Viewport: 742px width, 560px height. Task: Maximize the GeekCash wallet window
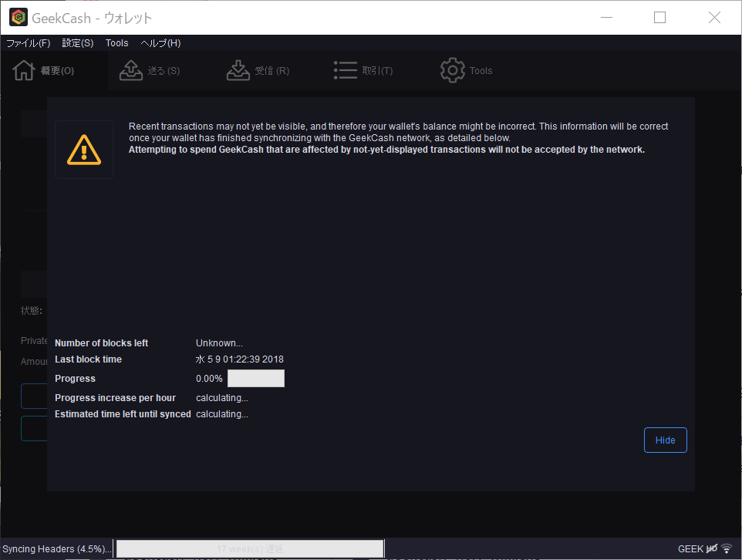tap(659, 18)
